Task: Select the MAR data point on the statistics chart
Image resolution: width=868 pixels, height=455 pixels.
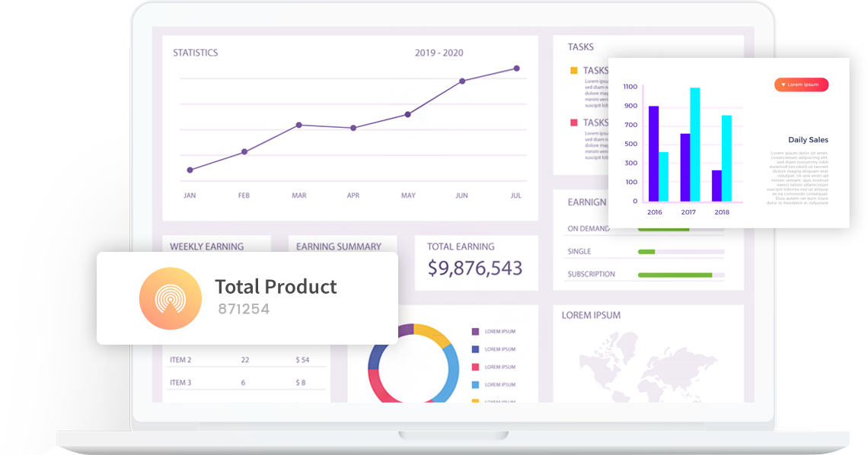Action: tap(298, 125)
